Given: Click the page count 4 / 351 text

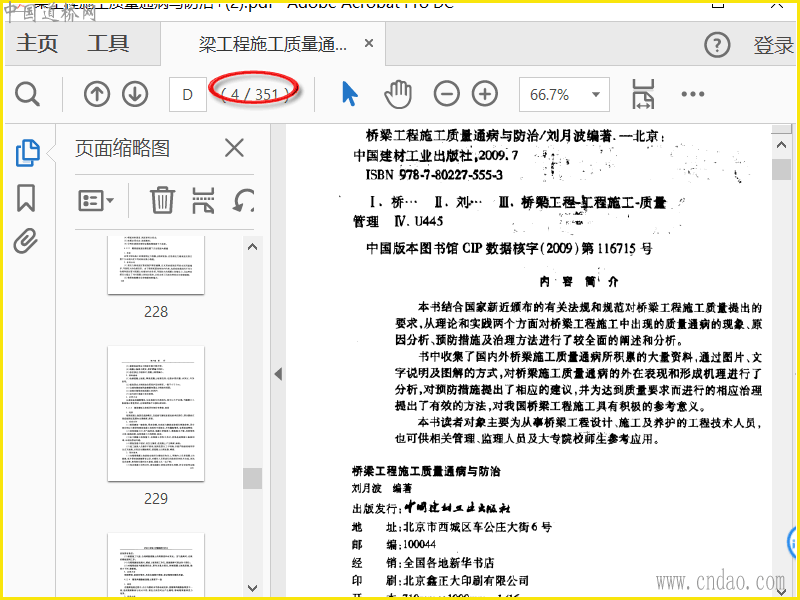Looking at the screenshot, I should point(256,94).
